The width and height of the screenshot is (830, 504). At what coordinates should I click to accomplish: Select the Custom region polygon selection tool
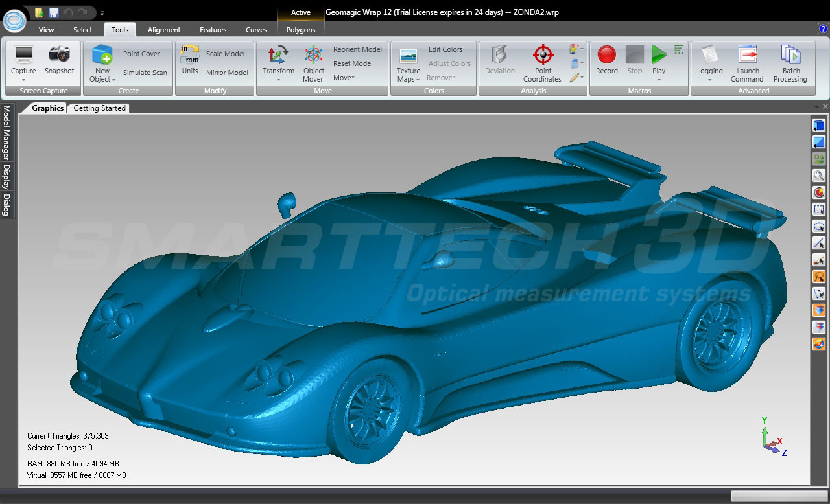click(x=819, y=293)
